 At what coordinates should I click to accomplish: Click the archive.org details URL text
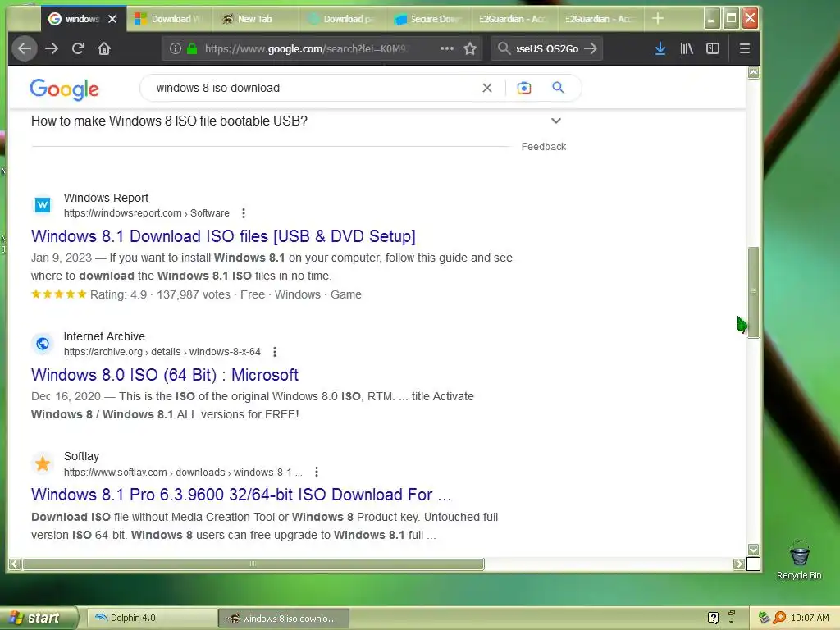coord(162,352)
